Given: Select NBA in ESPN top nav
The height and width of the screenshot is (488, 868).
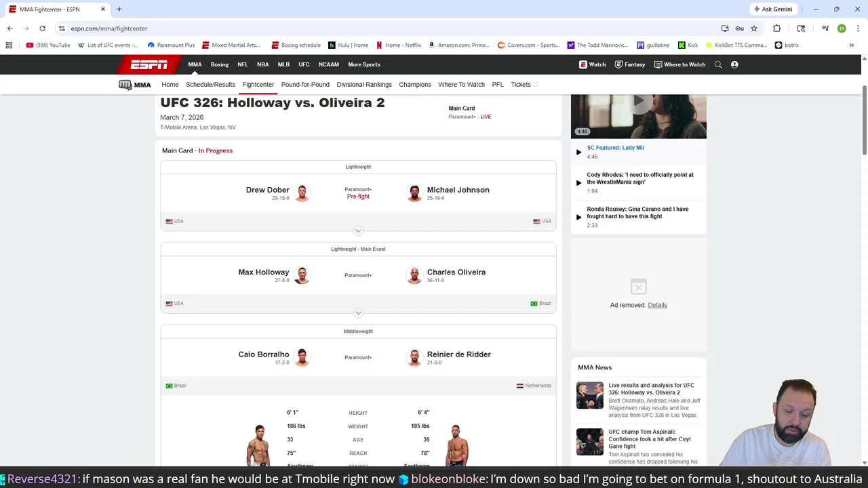Looking at the screenshot, I should [262, 64].
